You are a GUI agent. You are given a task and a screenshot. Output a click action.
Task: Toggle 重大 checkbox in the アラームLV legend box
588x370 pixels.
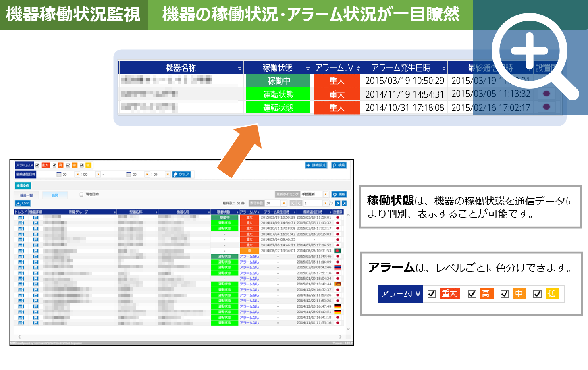[x=432, y=294]
